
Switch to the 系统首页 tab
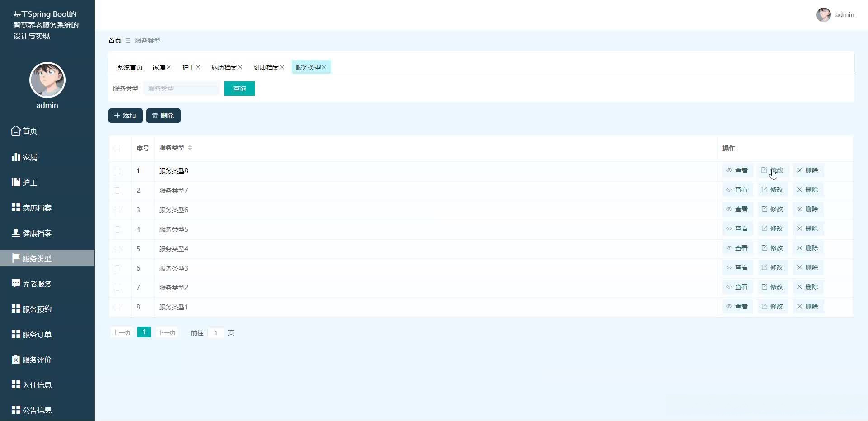[130, 67]
